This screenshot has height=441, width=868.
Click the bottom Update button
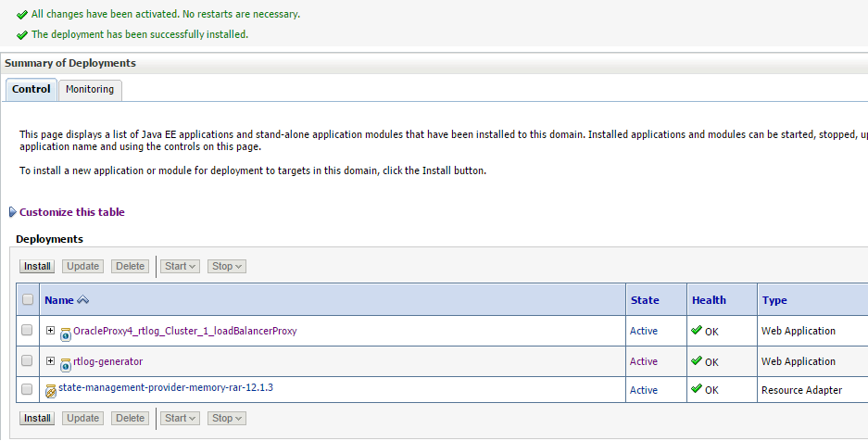83,419
